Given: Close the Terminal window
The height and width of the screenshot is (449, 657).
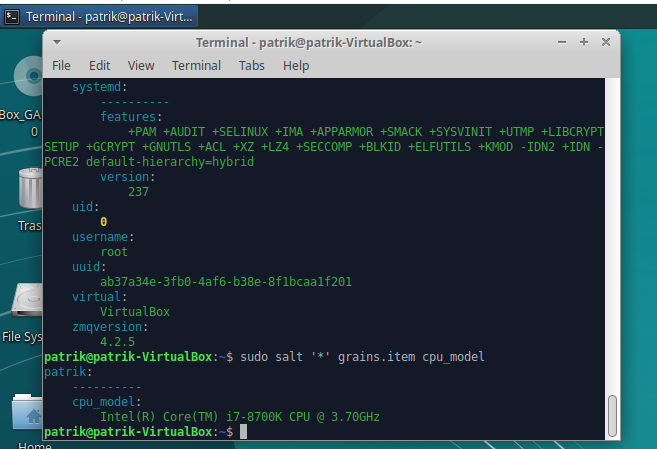Looking at the screenshot, I should (606, 42).
